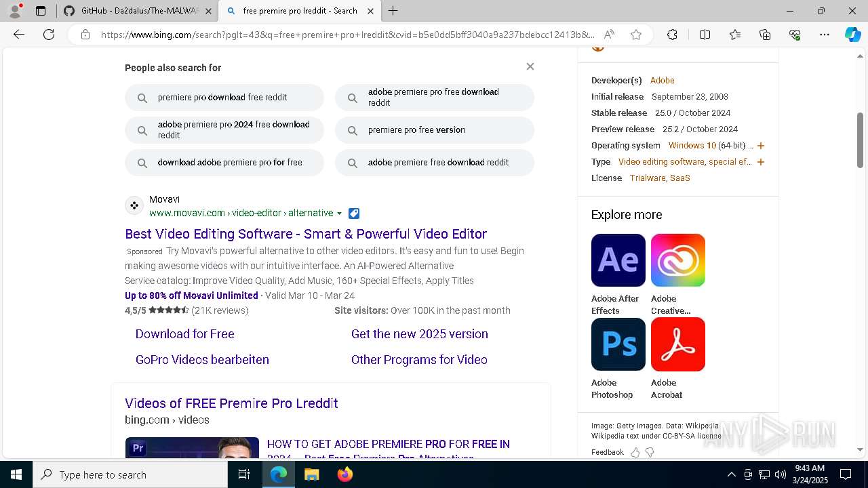Viewport: 868px width, 488px height.
Task: Search download adobe premiere pro for free
Action: pos(224,163)
